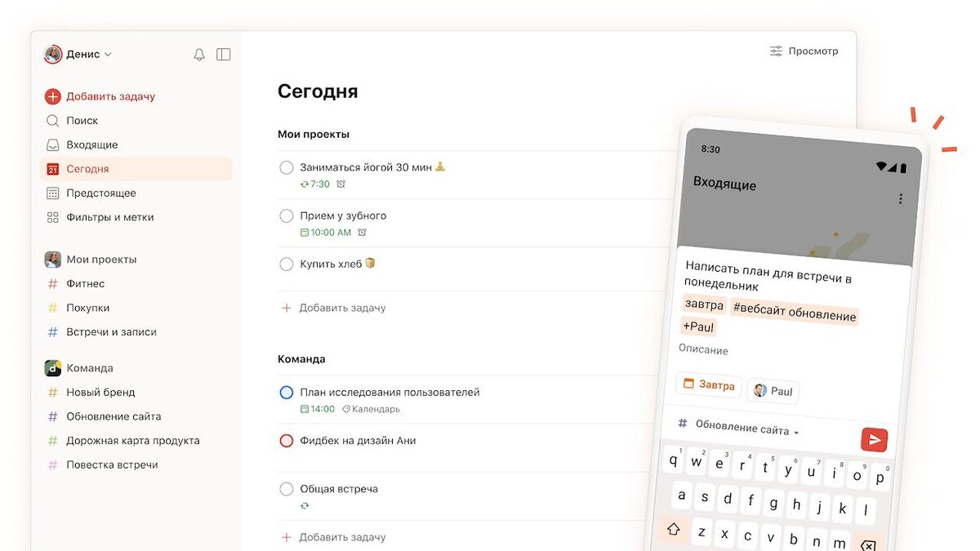
Task: Click the Filters and labels grid icon
Action: (52, 217)
